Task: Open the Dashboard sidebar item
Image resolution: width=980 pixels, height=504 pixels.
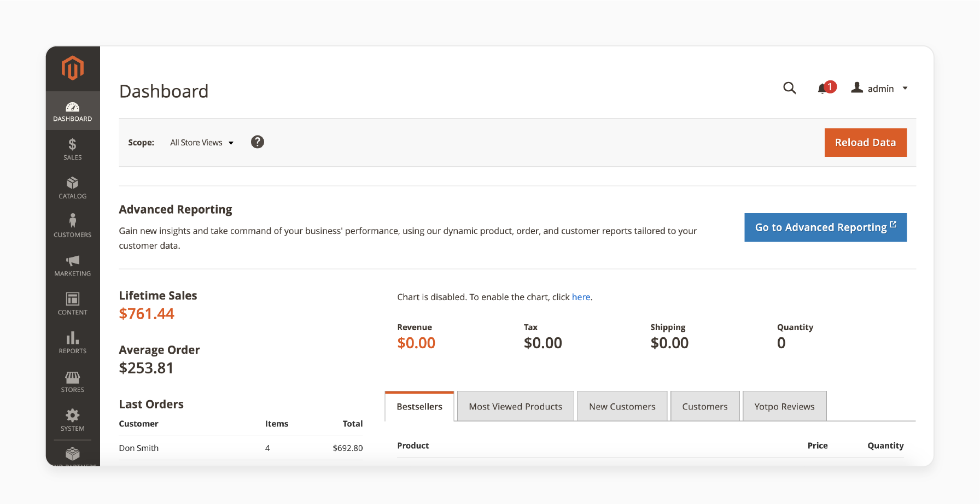Action: pos(73,111)
